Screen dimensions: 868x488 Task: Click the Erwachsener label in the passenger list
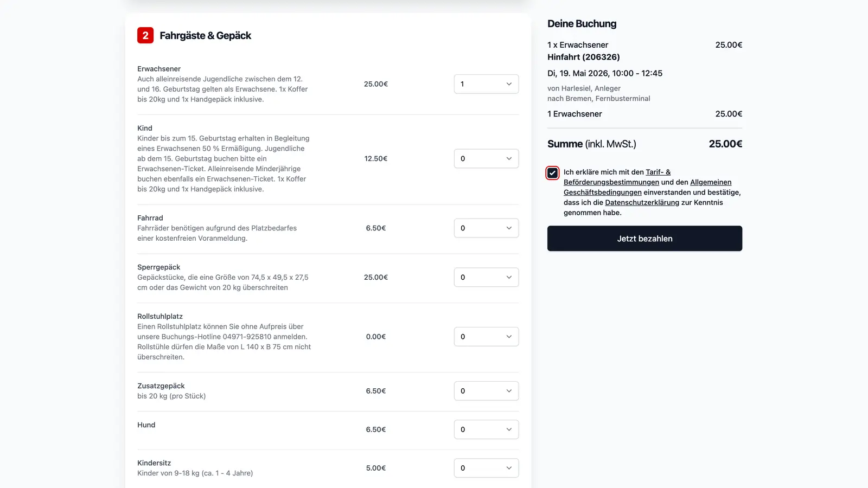159,69
